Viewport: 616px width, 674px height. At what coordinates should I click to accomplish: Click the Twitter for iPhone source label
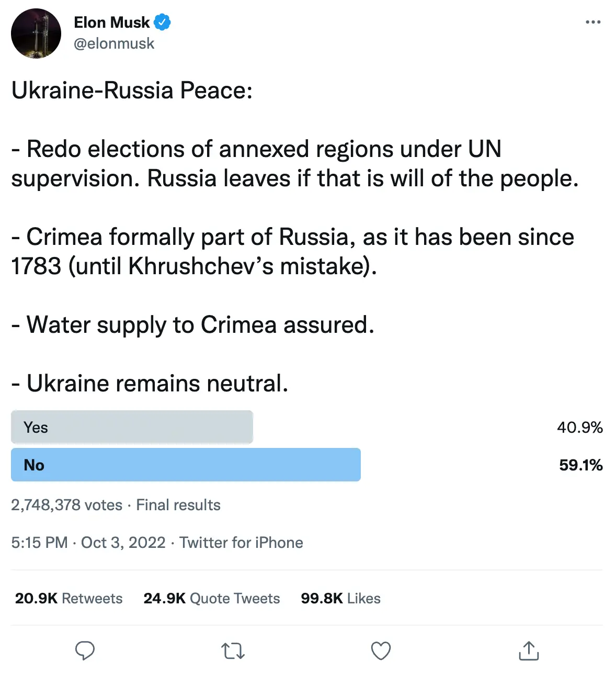(241, 542)
